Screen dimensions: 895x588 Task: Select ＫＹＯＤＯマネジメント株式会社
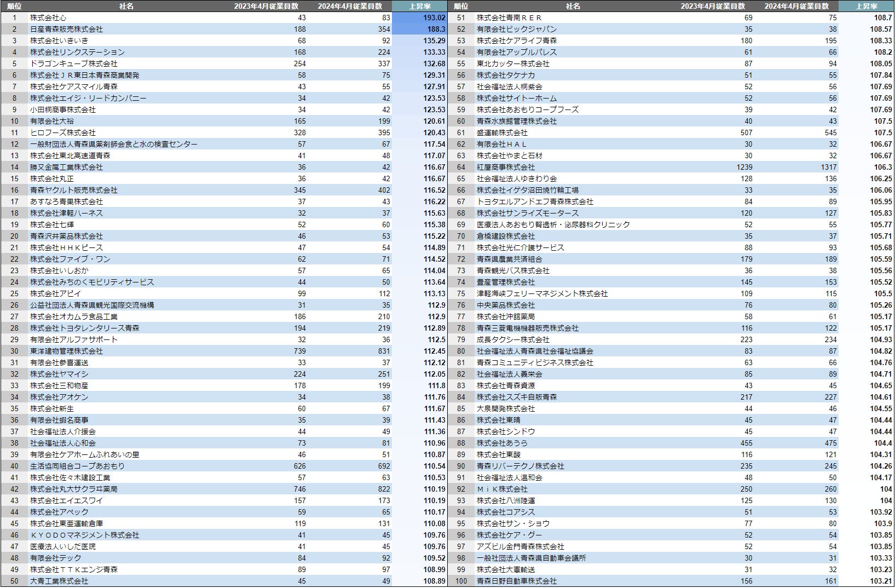[x=85, y=535]
